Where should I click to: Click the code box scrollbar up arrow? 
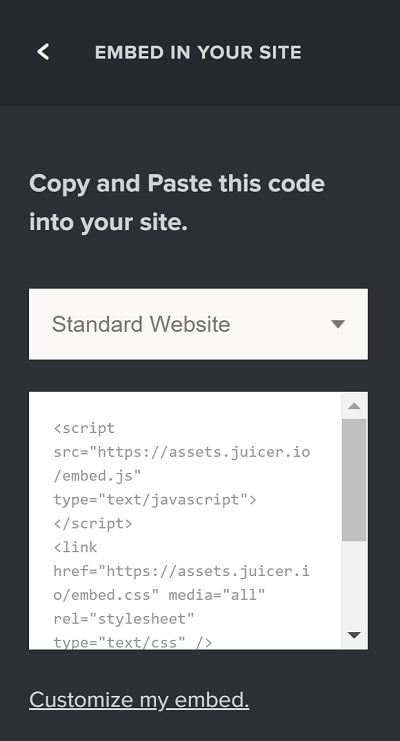tap(354, 406)
